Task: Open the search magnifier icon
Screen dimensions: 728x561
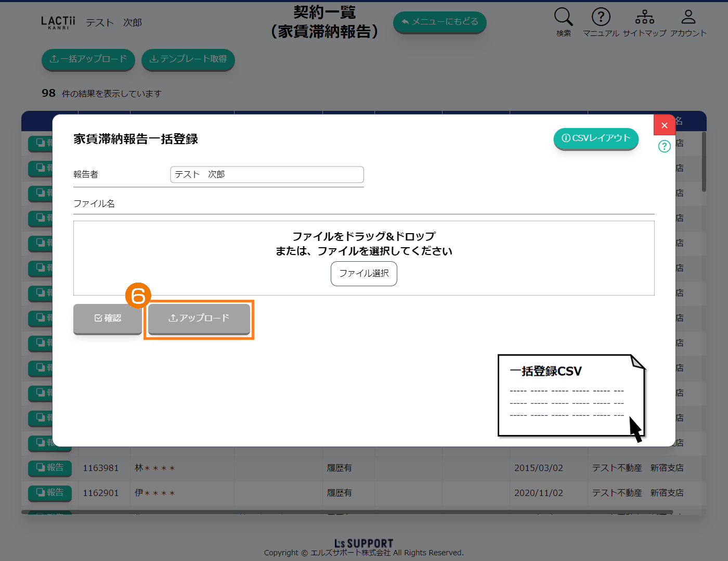Action: (x=563, y=17)
